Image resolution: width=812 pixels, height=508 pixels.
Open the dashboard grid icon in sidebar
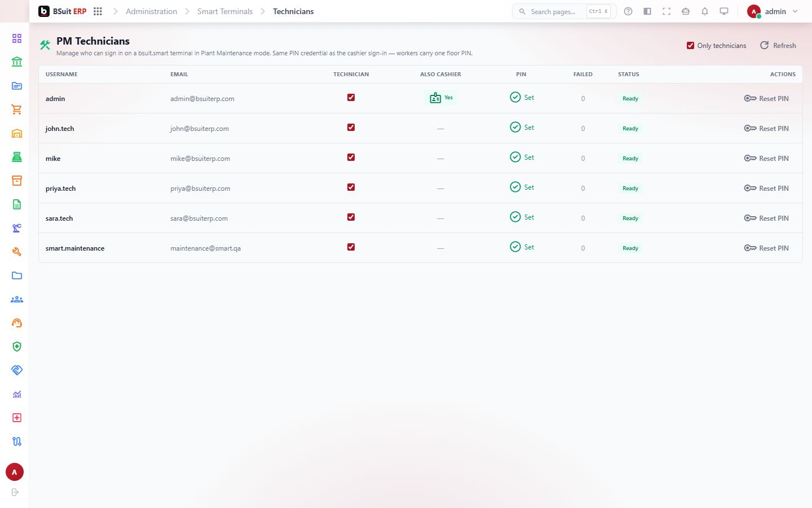(x=17, y=38)
